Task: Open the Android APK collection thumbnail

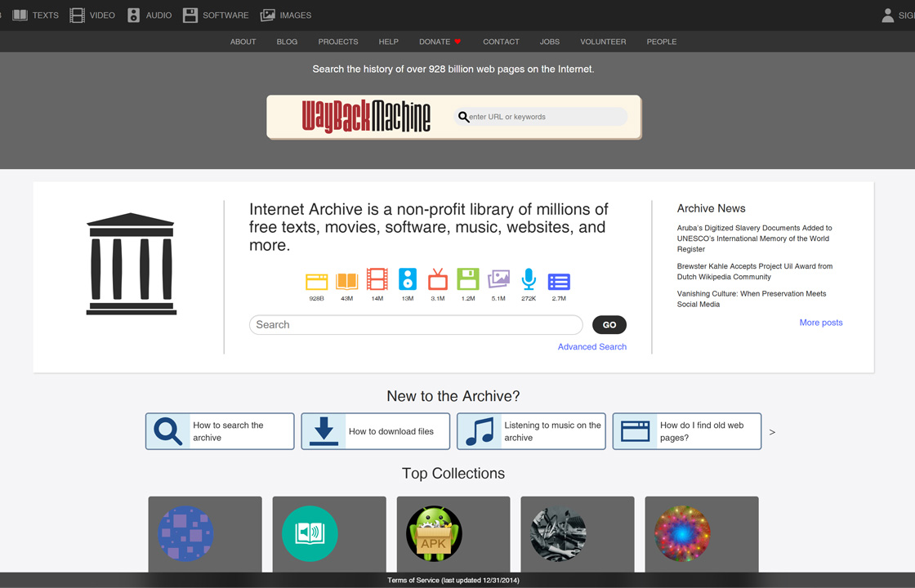Action: pos(434,534)
